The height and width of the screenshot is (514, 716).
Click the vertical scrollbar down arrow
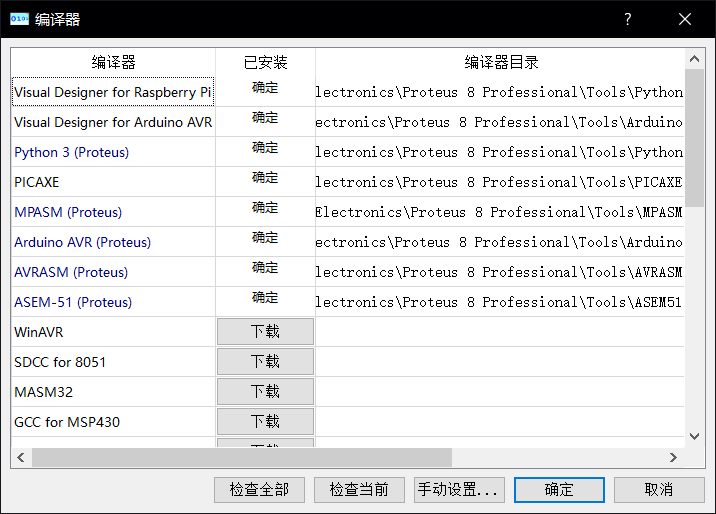click(695, 436)
